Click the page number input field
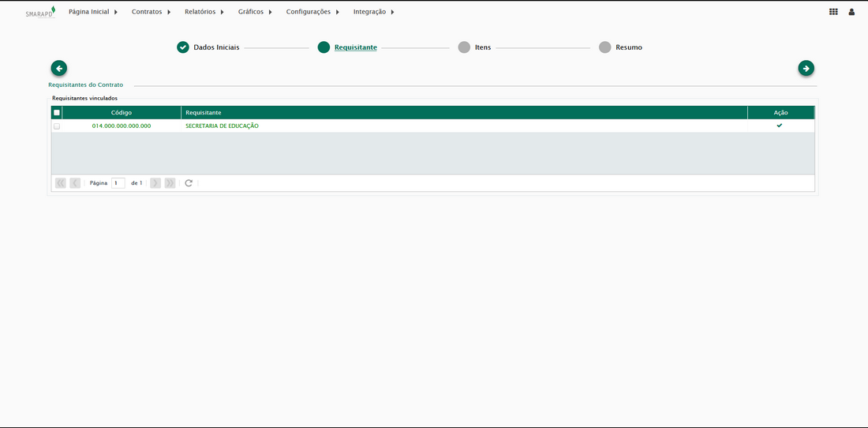This screenshot has height=428, width=868. tap(118, 182)
